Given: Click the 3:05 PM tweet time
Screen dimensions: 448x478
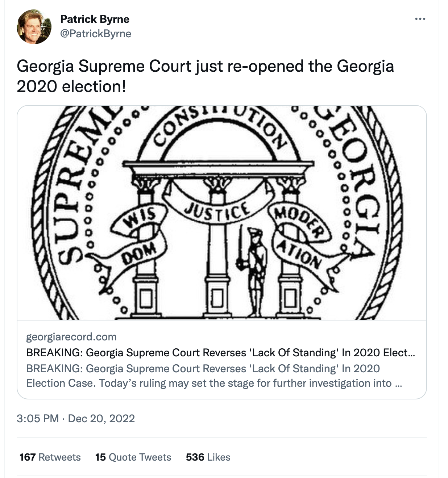Looking at the screenshot, I should pos(38,419).
